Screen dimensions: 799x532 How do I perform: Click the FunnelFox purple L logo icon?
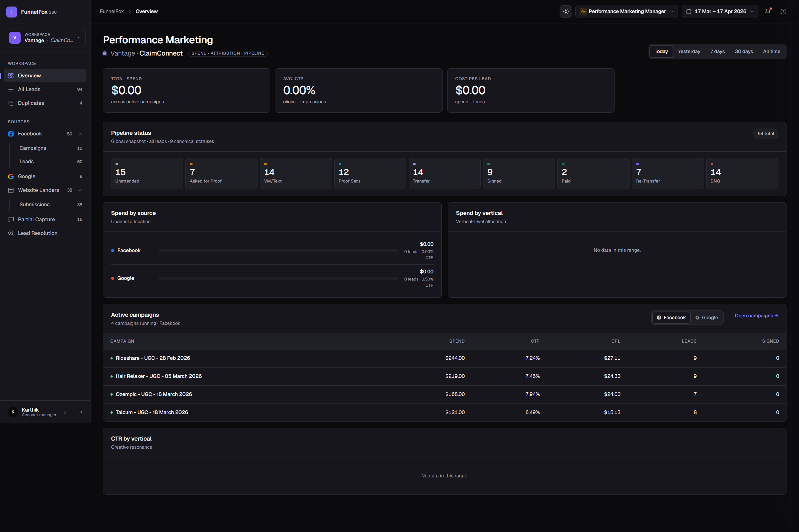pos(12,12)
